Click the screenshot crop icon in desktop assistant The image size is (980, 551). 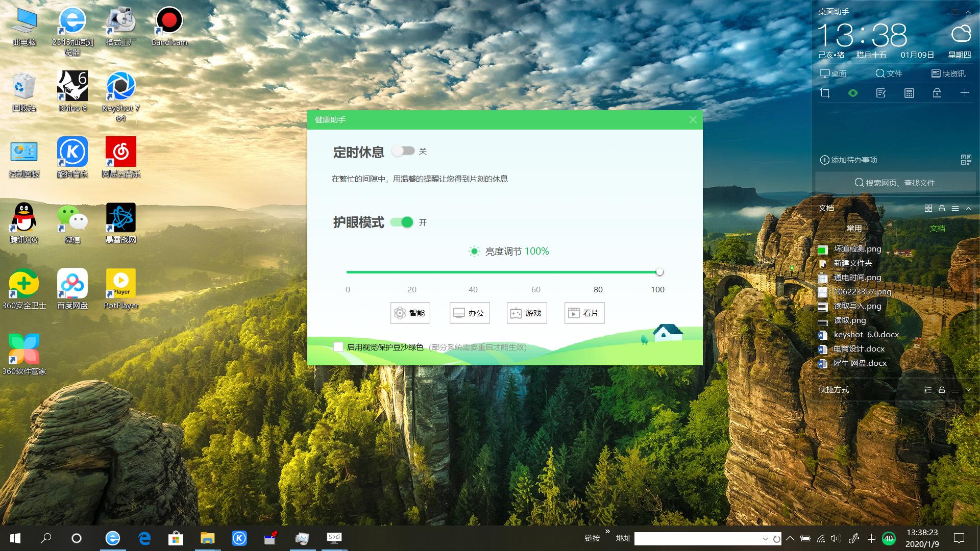click(x=825, y=93)
